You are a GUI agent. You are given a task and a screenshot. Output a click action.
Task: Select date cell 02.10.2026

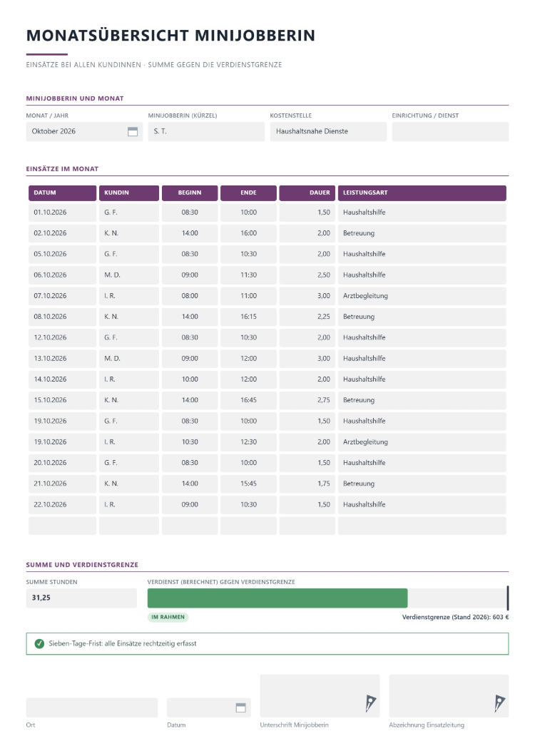point(62,233)
